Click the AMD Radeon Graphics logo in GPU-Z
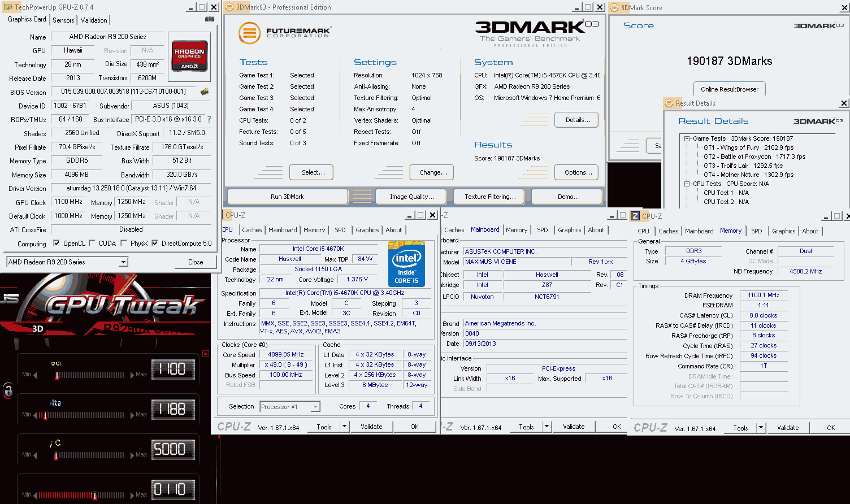 tap(189, 55)
